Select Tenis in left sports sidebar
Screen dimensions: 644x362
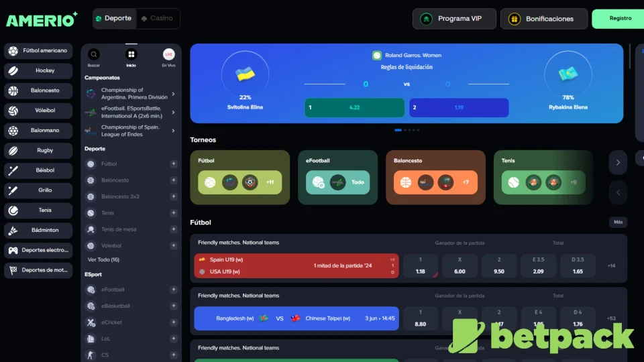coord(38,210)
